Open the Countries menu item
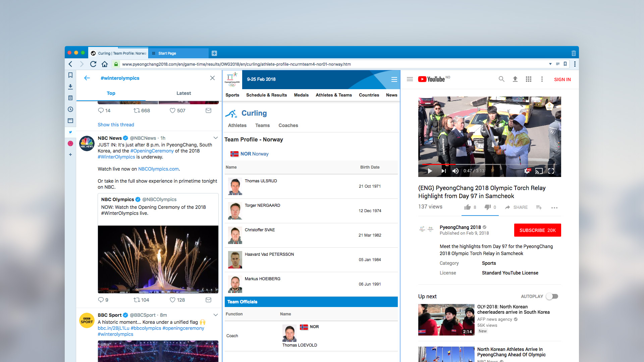The image size is (644, 362). click(369, 95)
